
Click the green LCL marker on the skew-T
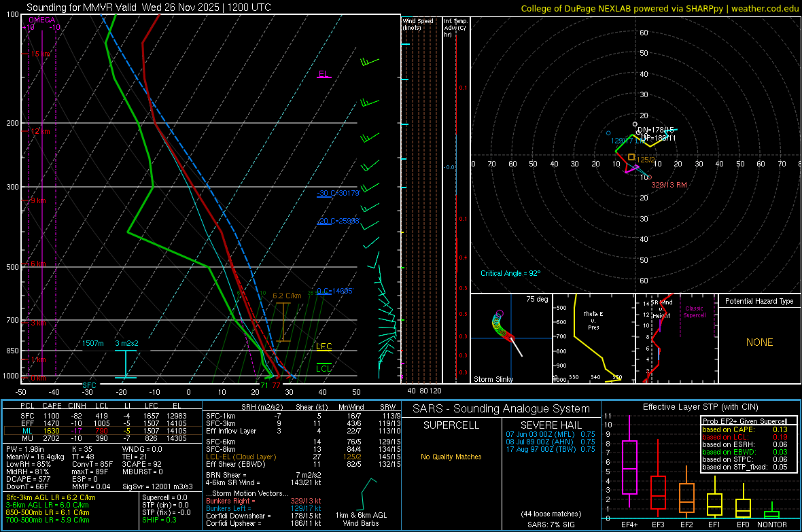pyautogui.click(x=324, y=368)
